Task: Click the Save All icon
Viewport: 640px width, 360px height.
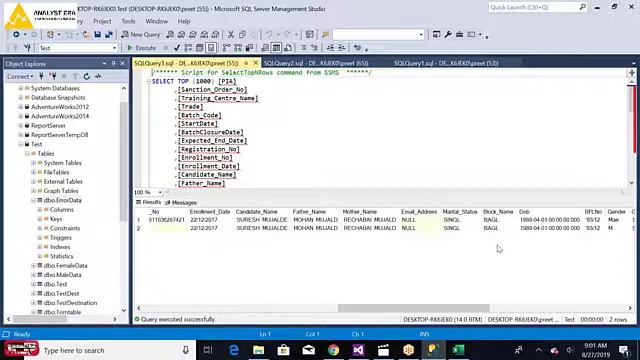Action: pos(109,35)
